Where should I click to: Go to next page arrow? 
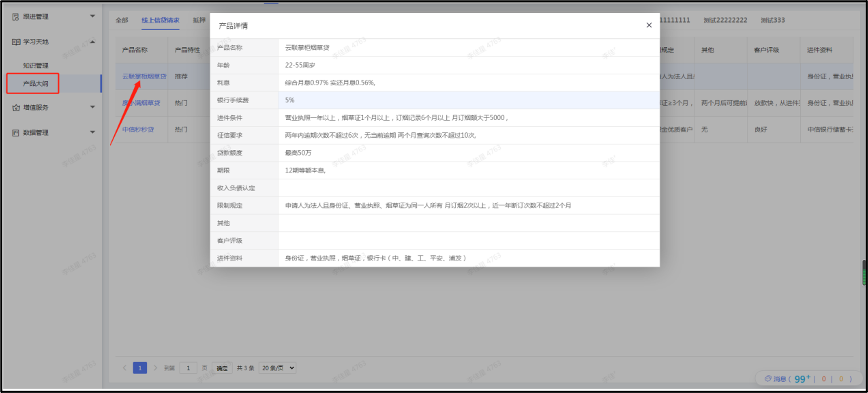(156, 368)
